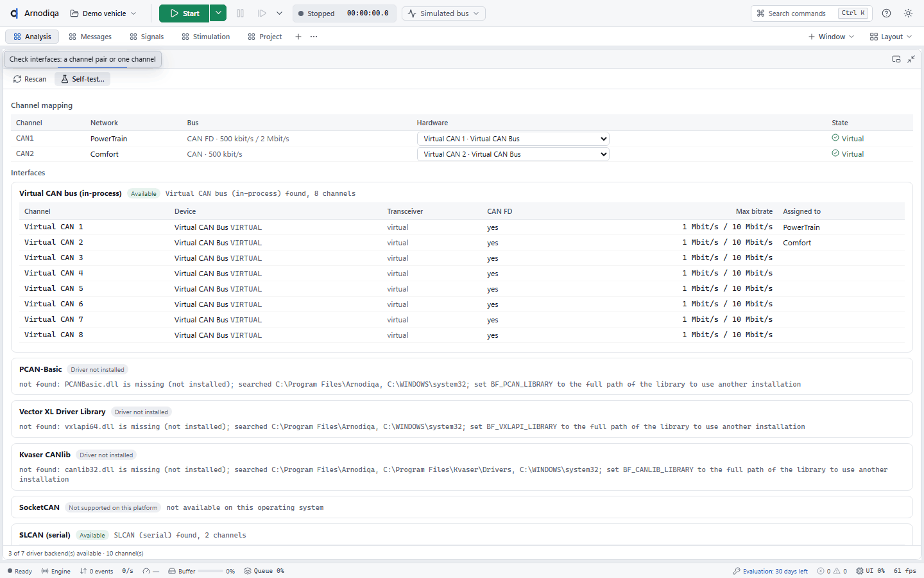Open the Layout menu
This screenshot has height=578, width=924.
click(x=891, y=37)
